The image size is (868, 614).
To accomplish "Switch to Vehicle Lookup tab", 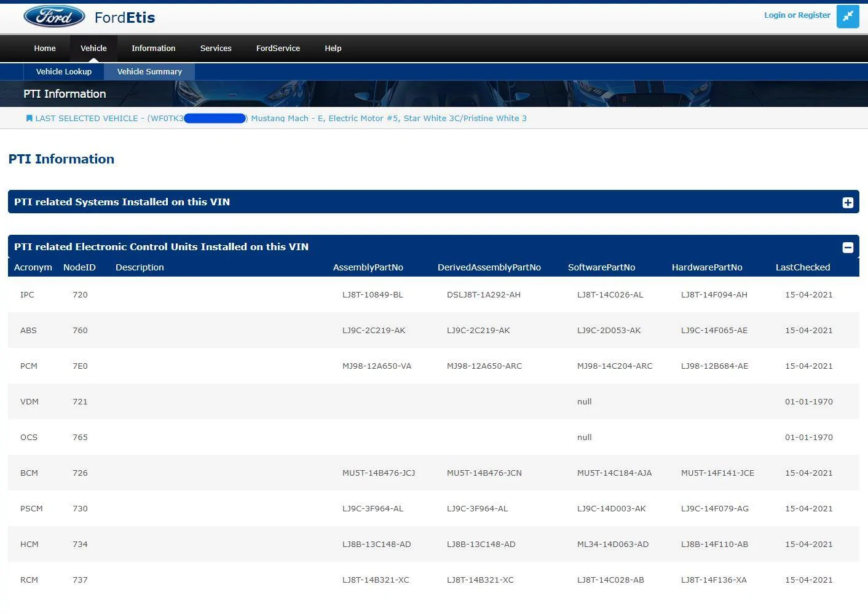I will pos(64,71).
